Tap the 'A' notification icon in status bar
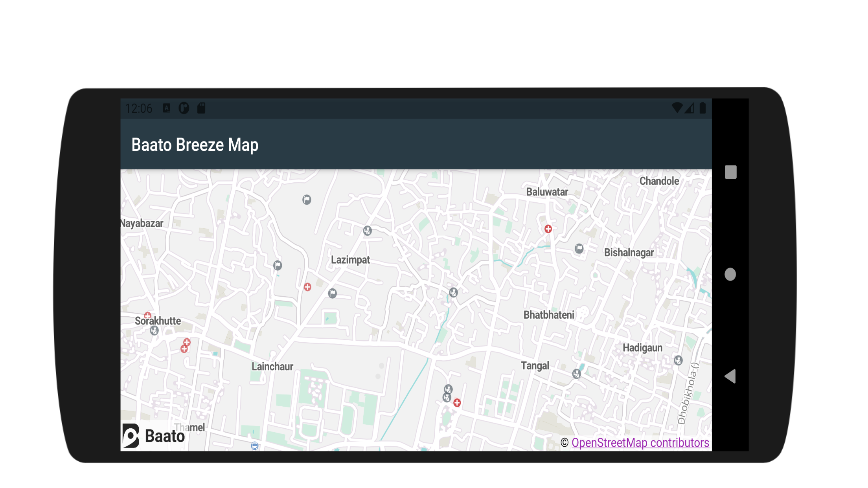868x488 pixels. click(x=167, y=108)
